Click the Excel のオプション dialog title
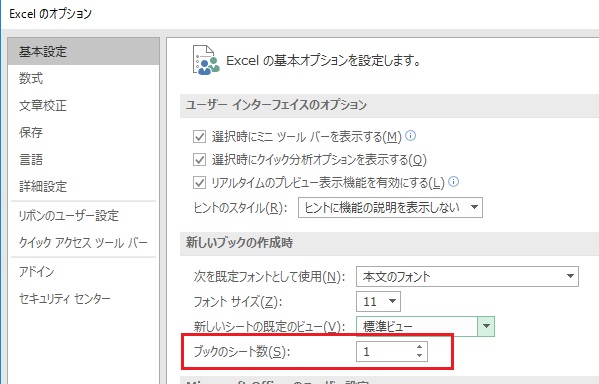The width and height of the screenshot is (599, 384). click(x=50, y=14)
